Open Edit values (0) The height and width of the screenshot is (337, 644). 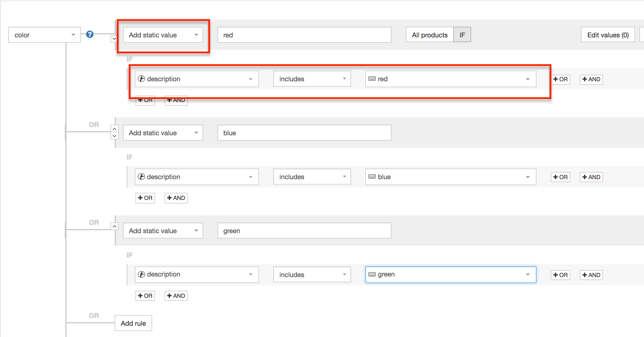coord(608,35)
